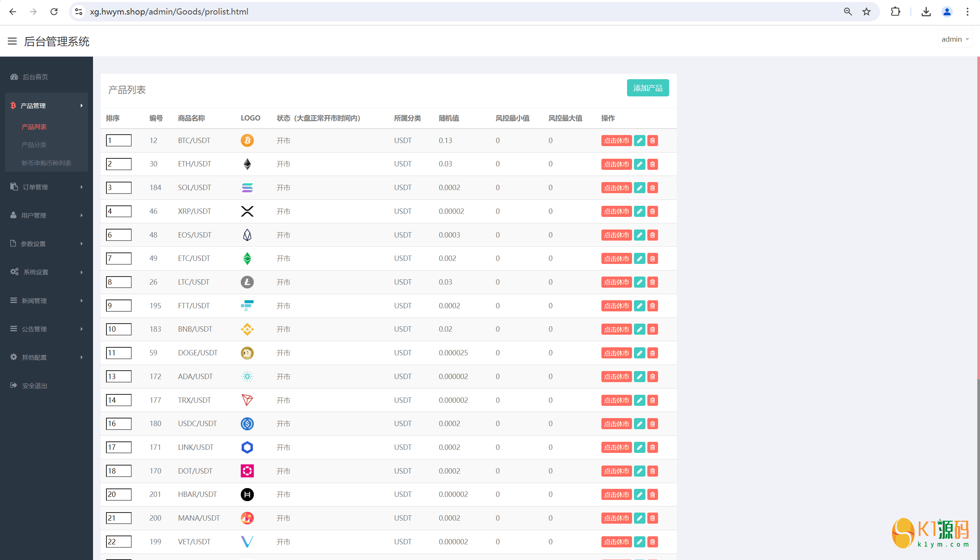Click the DOGE/USDT coin logo icon

coord(247,352)
